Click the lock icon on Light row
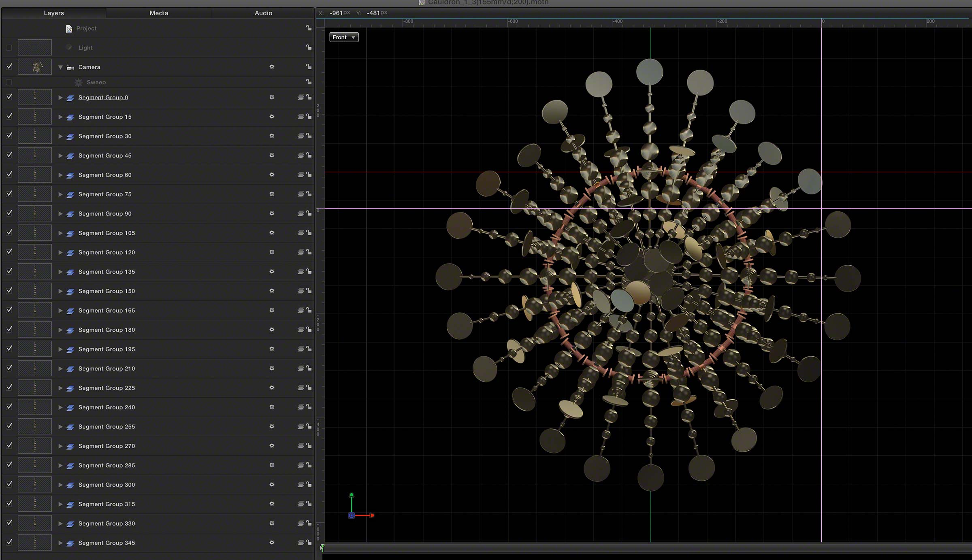The height and width of the screenshot is (560, 972). pyautogui.click(x=309, y=47)
